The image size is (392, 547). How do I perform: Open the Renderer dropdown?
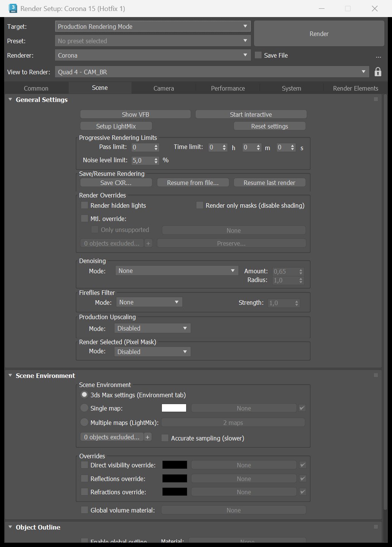point(153,55)
